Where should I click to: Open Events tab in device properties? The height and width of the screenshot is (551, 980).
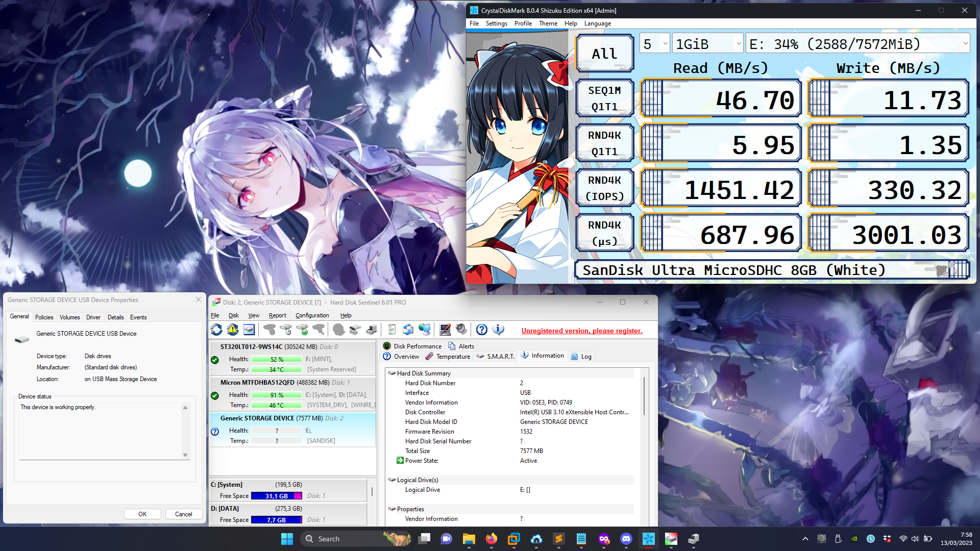tap(138, 317)
